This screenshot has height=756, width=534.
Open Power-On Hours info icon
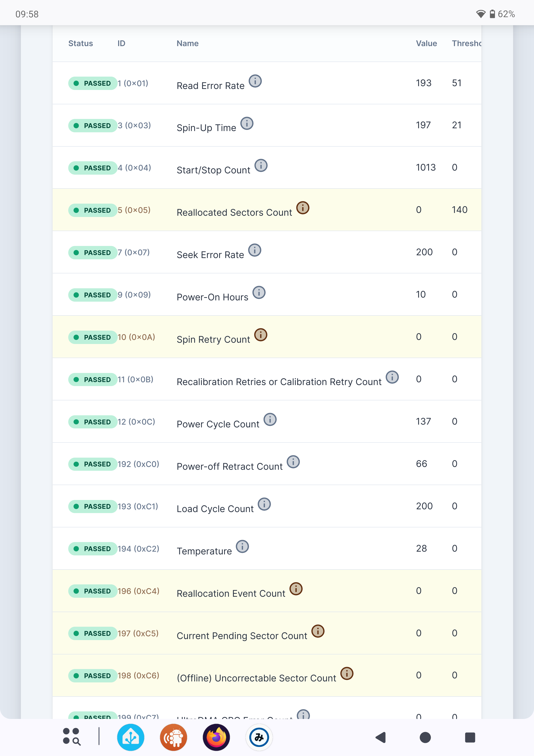[259, 292]
